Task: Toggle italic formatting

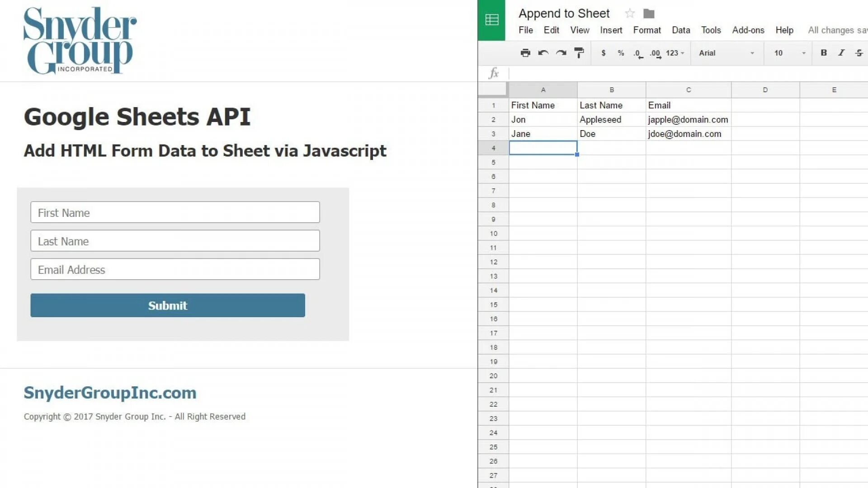Action: pyautogui.click(x=841, y=53)
